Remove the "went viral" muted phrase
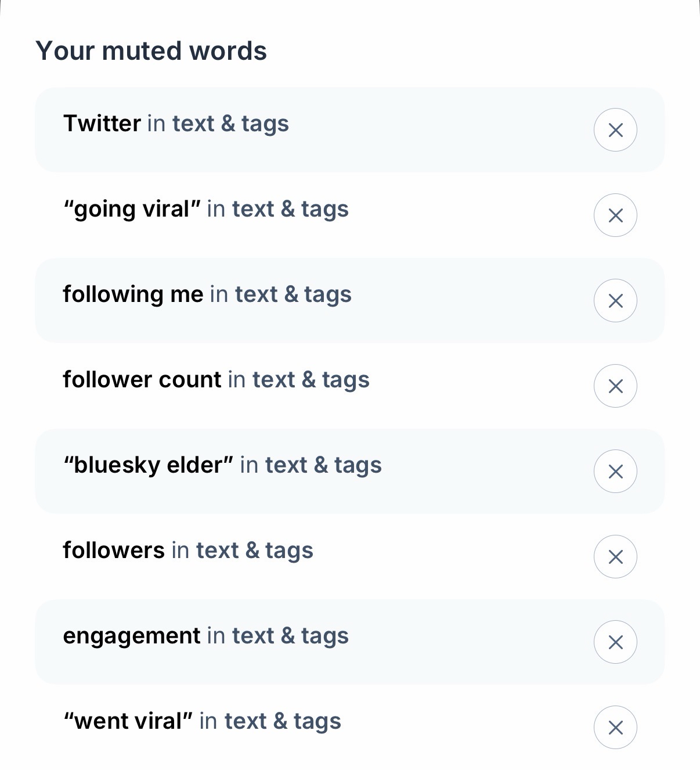 tap(615, 728)
